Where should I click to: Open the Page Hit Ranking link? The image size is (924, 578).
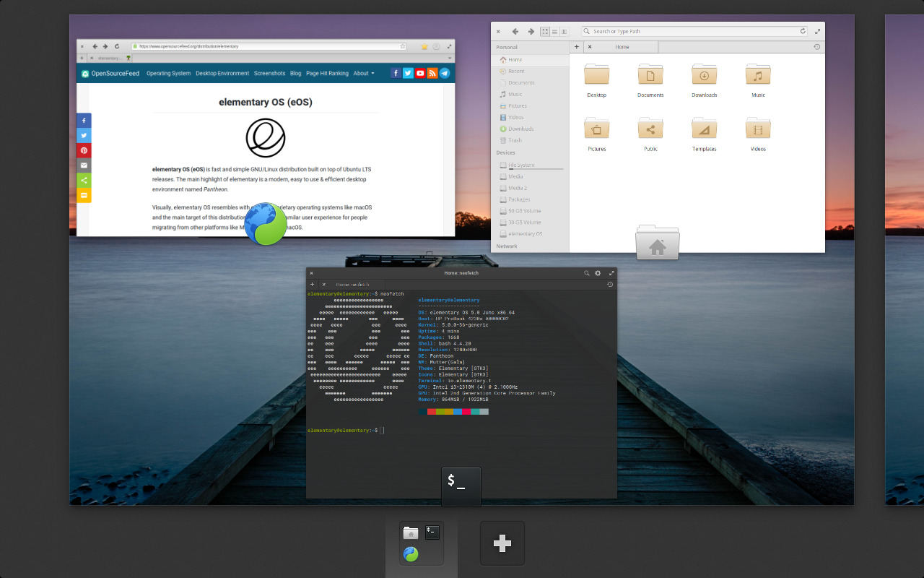(x=326, y=73)
